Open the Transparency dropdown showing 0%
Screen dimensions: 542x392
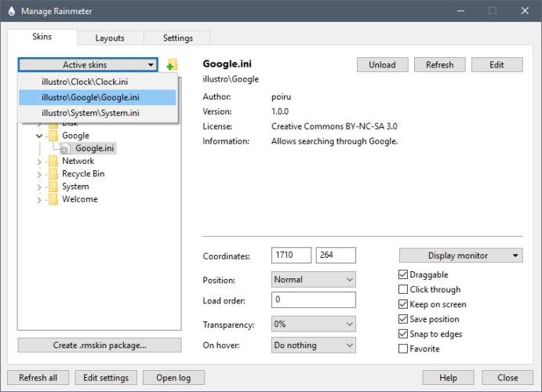pos(314,324)
